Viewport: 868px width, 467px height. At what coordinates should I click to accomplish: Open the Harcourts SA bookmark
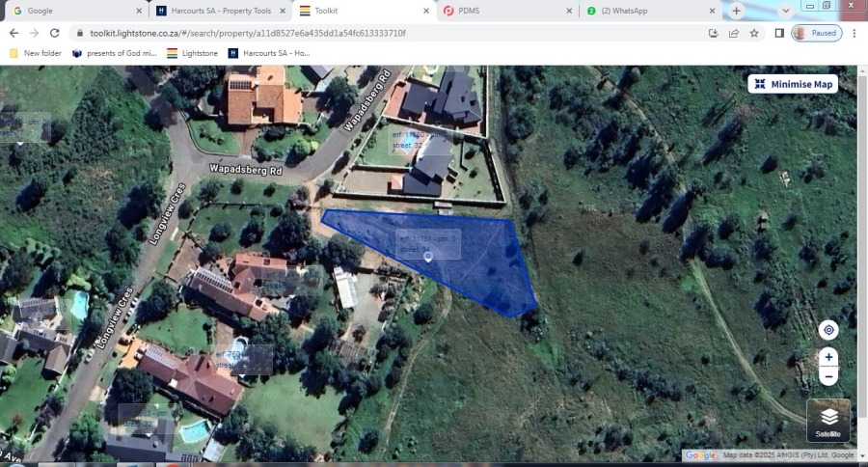click(x=269, y=53)
